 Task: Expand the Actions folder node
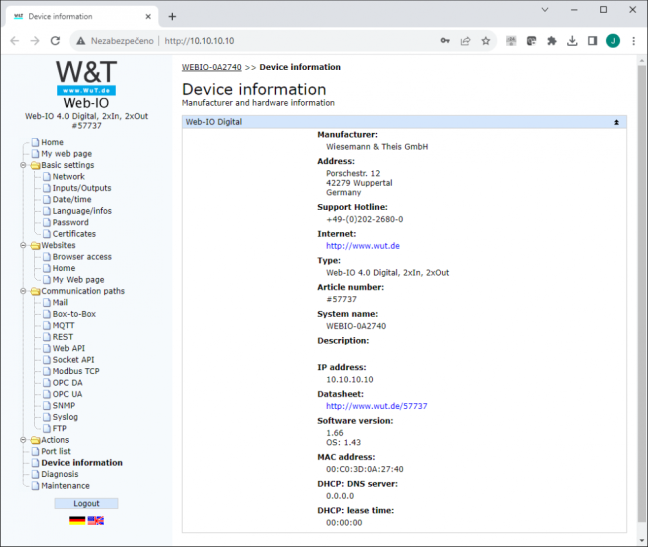tap(23, 440)
